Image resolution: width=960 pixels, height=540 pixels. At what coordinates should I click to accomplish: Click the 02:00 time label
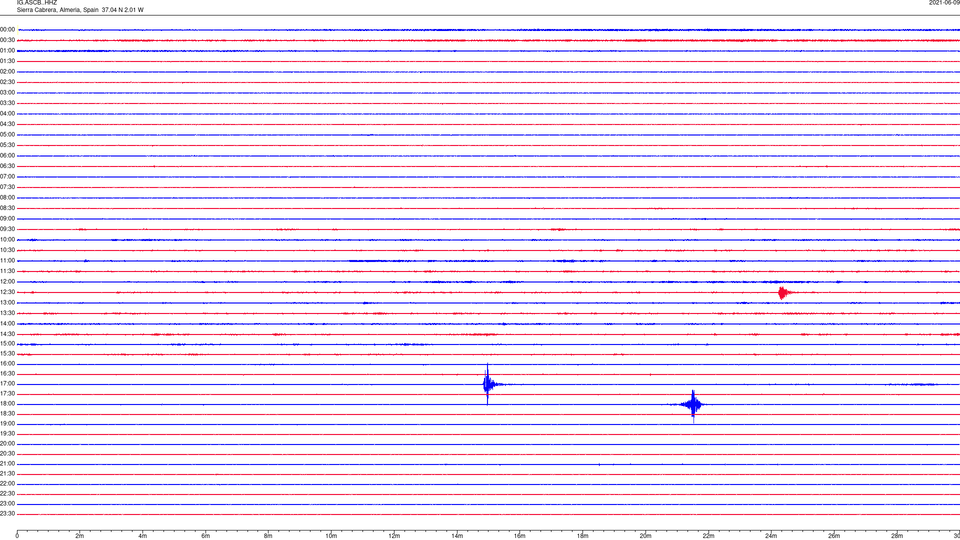tap(7, 72)
